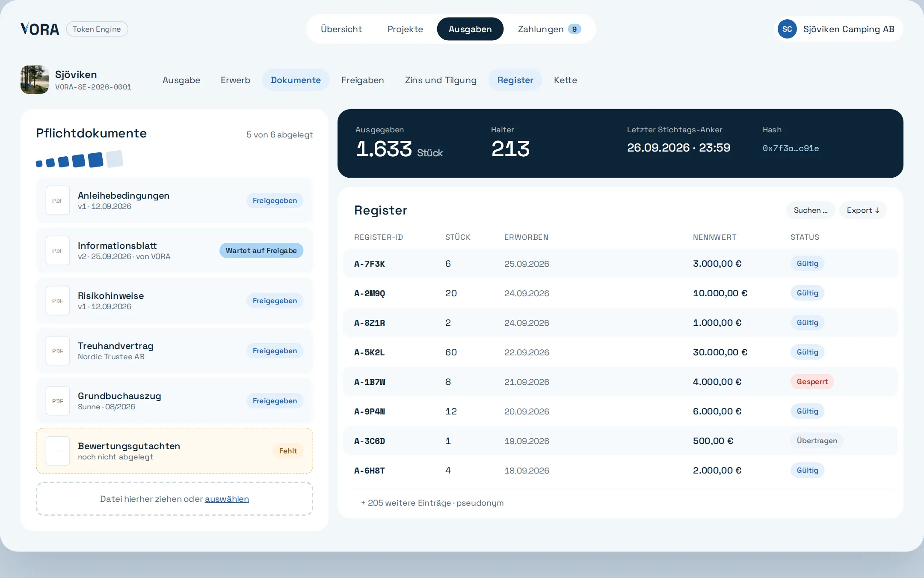Select the Ausgaben tab

[470, 29]
